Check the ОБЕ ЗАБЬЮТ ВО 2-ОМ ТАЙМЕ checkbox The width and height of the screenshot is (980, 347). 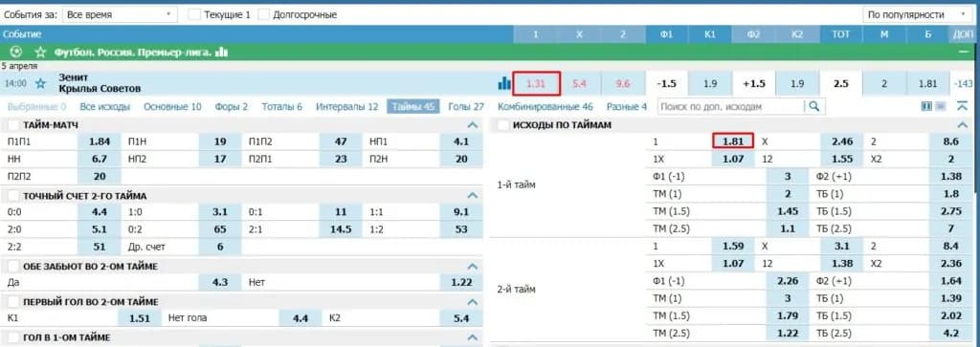[x=13, y=267]
